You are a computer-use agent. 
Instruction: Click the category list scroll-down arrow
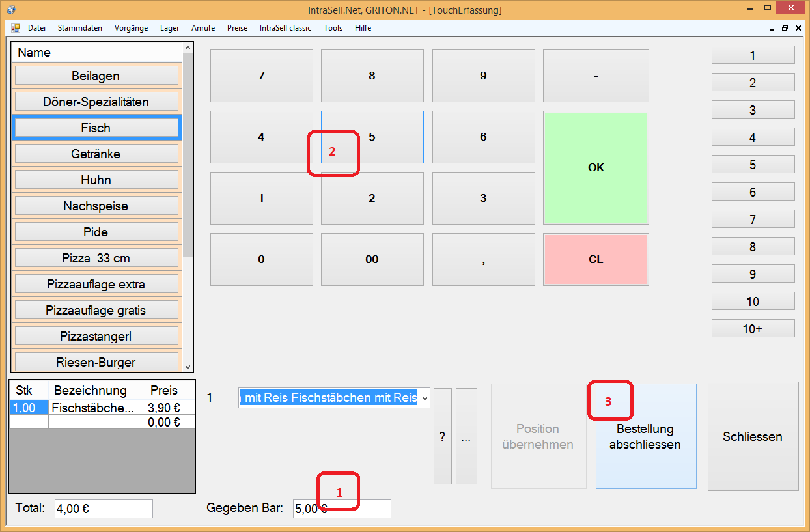coord(188,367)
